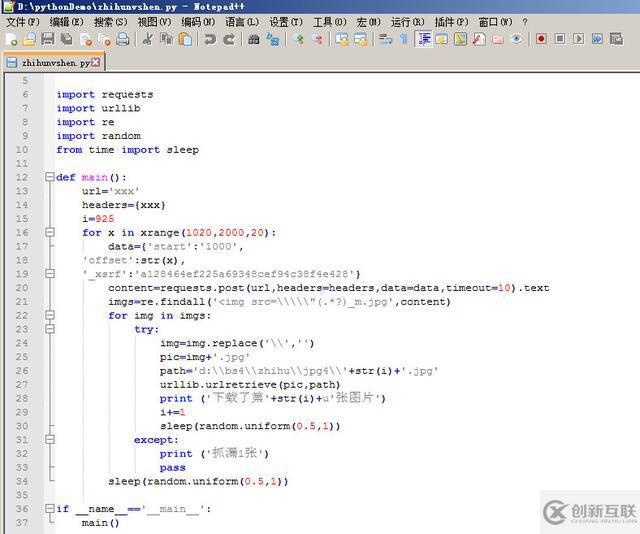Click the New file toolbar icon
Screen dimensions: 640x534
[x=11, y=39]
